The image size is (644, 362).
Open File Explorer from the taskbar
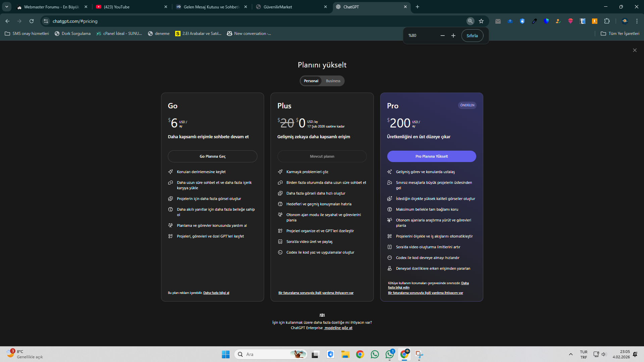click(345, 354)
